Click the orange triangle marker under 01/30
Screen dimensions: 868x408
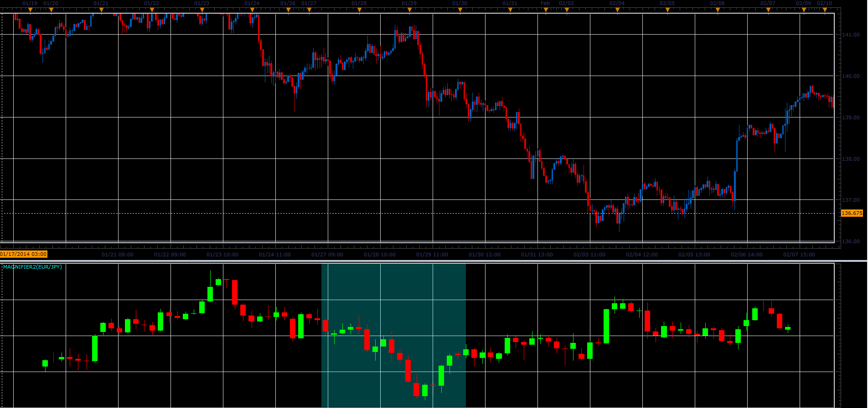tap(460, 10)
